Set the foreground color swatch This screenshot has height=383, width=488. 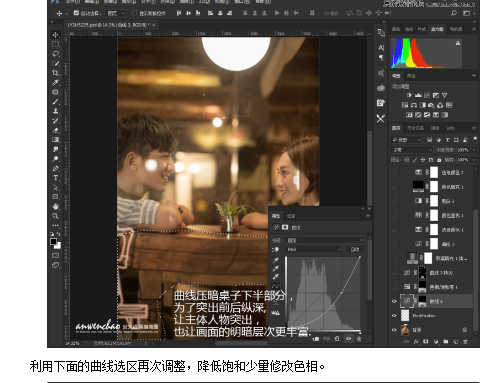tap(53, 242)
